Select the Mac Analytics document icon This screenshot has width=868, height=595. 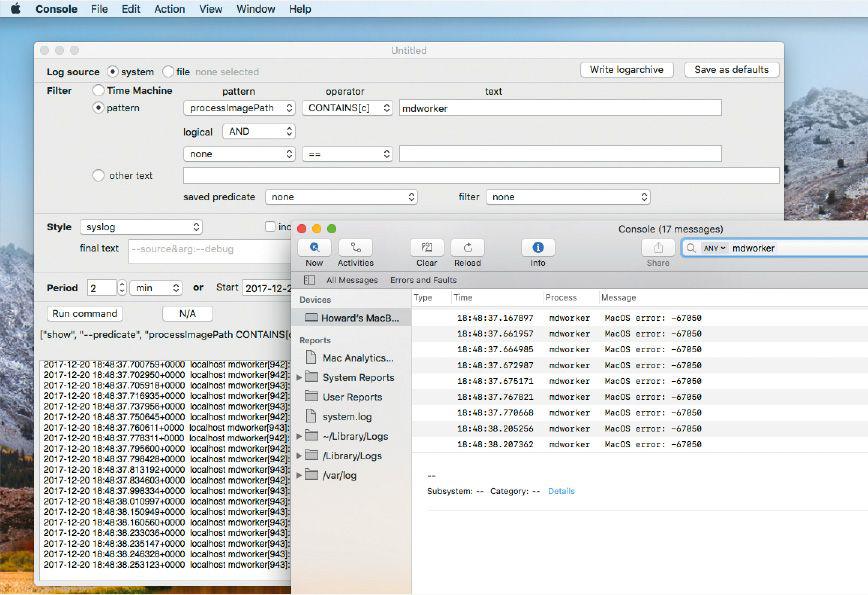311,357
